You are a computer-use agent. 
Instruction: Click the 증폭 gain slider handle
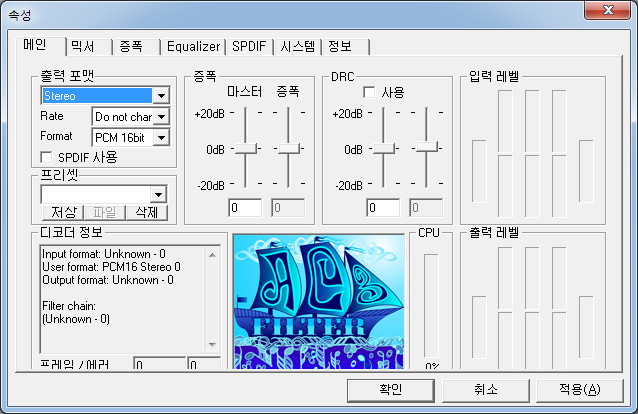289,148
